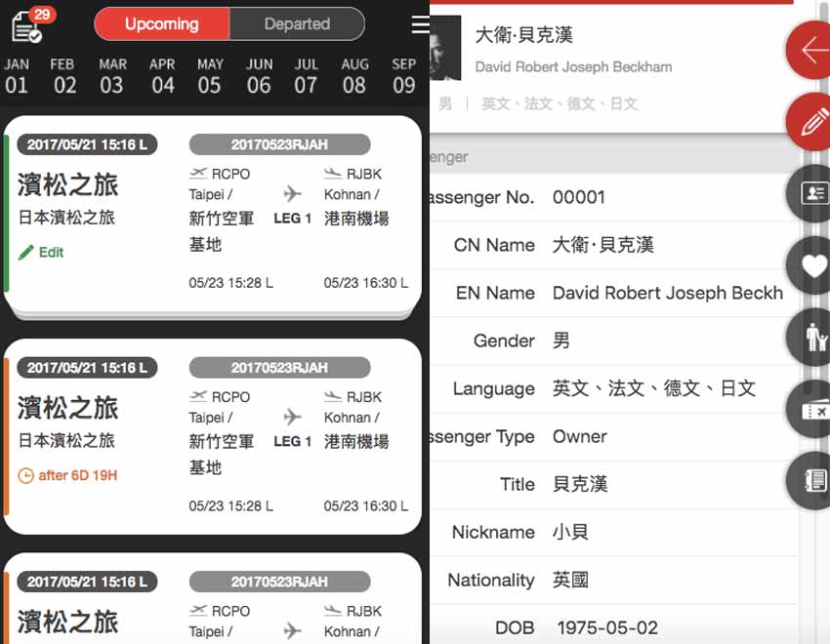Image resolution: width=830 pixels, height=644 pixels.
Task: Select FEB 02 in the month bar
Action: [63, 77]
